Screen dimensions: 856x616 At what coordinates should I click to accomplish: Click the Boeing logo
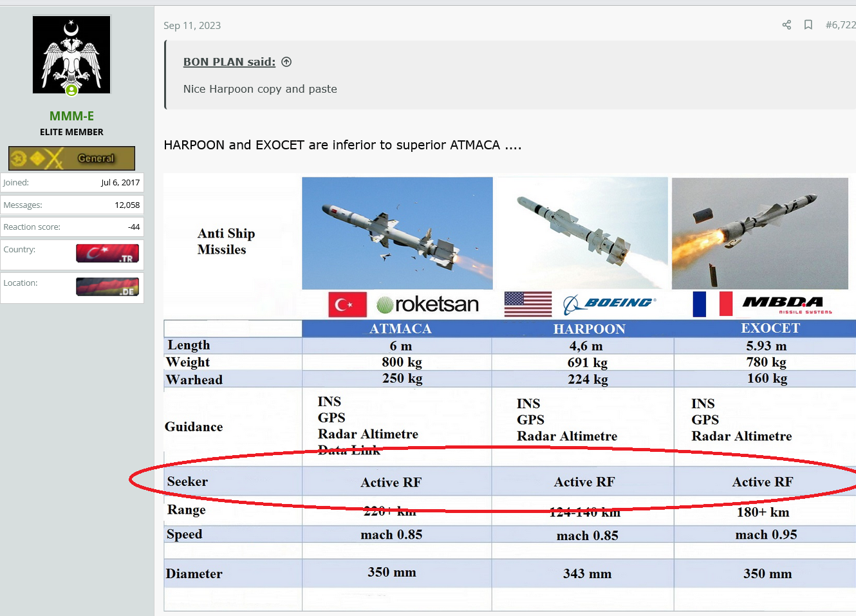(609, 304)
